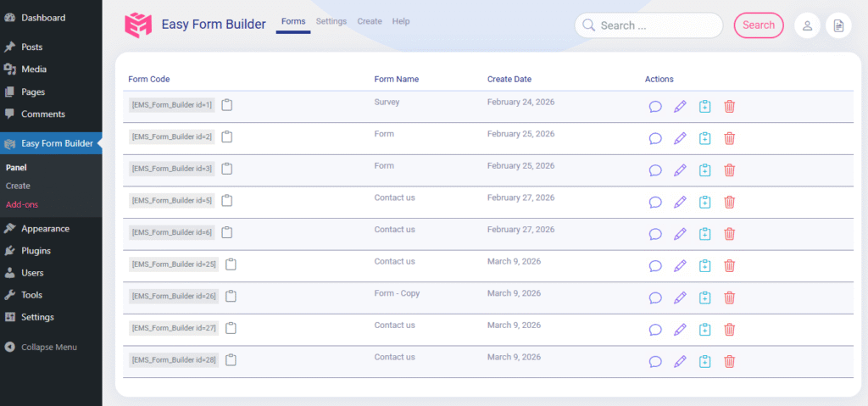The image size is (868, 406).
Task: Edit the form with id=6
Action: point(679,234)
